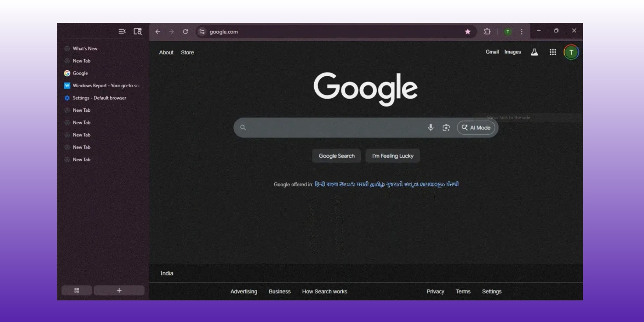This screenshot has height=322, width=644.
Task: Add a new tab with plus button
Action: (119, 290)
